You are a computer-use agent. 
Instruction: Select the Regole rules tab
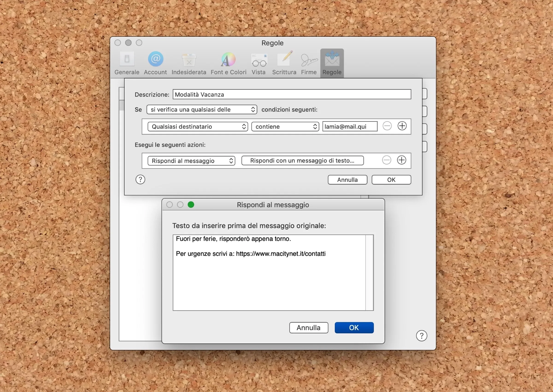coord(332,63)
